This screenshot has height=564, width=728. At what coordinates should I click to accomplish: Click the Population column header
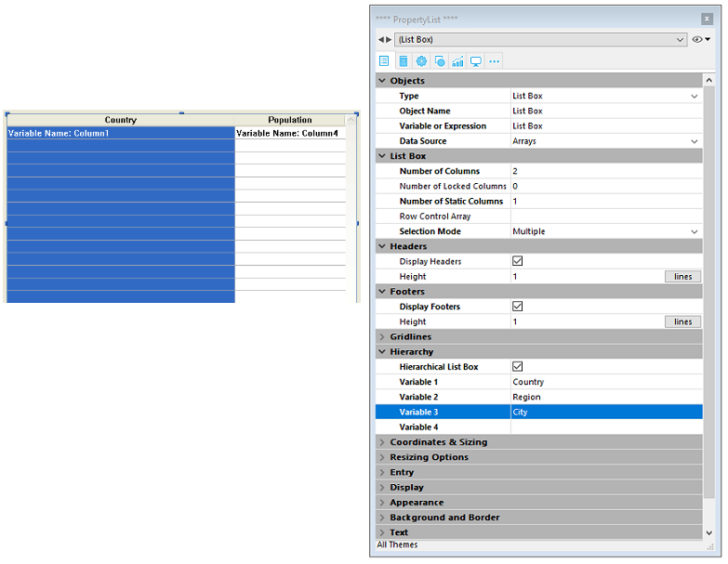coord(290,120)
